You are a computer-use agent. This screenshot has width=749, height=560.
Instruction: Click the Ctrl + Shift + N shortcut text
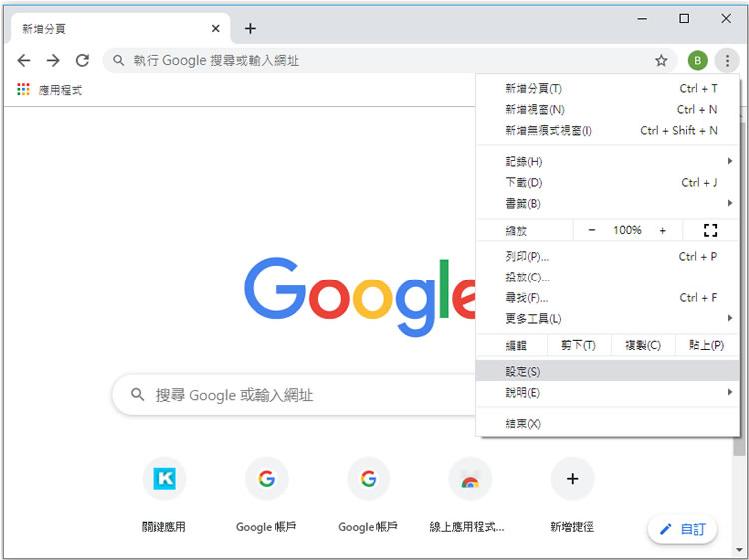click(679, 130)
